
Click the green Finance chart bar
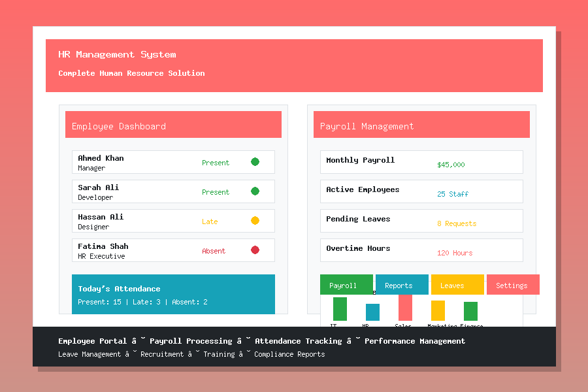tap(470, 311)
